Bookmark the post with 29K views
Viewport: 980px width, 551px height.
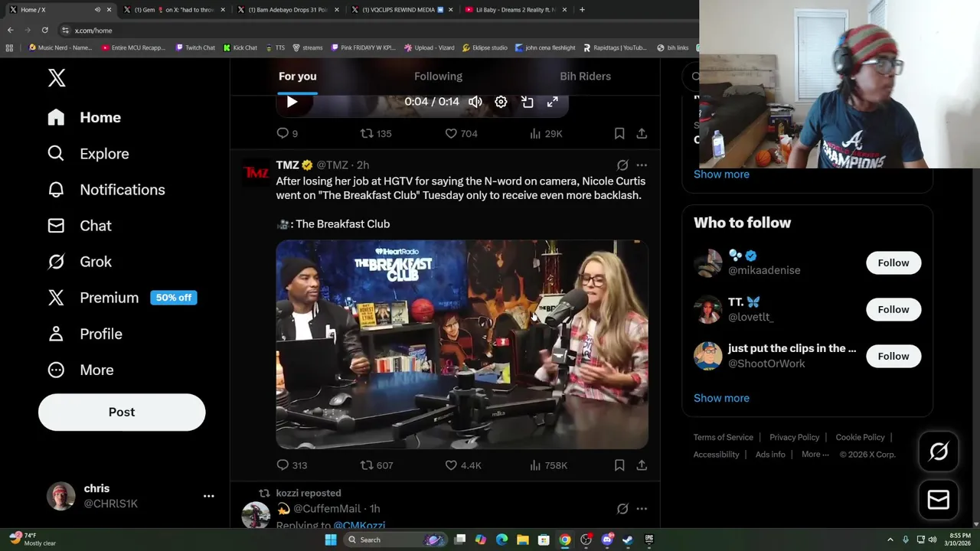point(619,133)
